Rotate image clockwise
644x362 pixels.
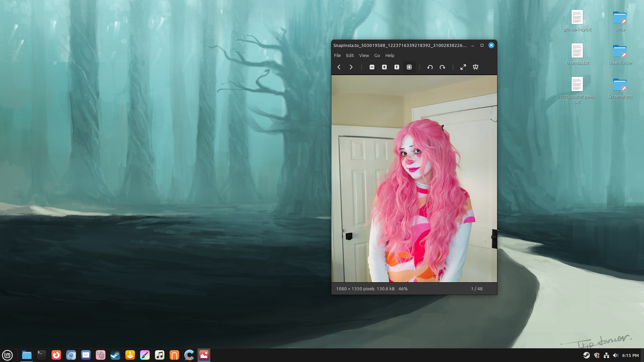click(442, 67)
